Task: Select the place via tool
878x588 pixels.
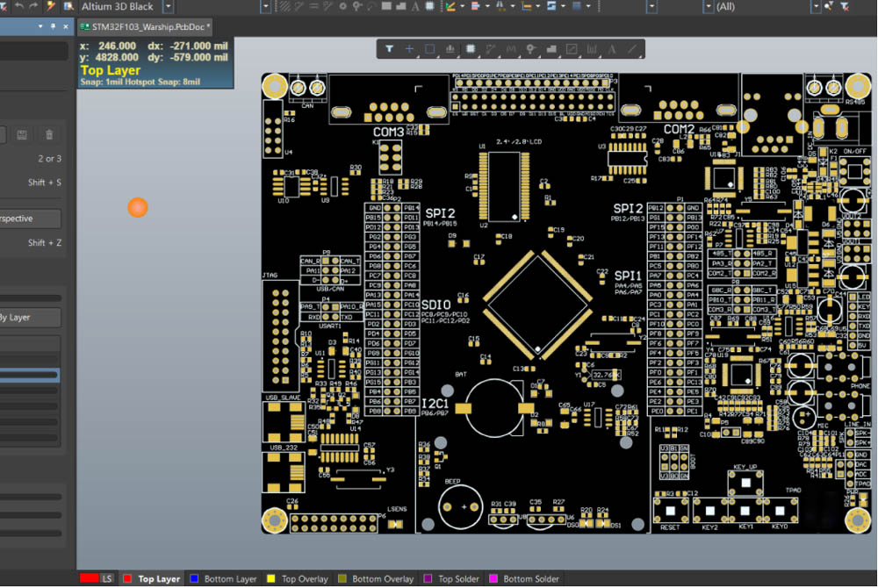Action: (x=531, y=49)
